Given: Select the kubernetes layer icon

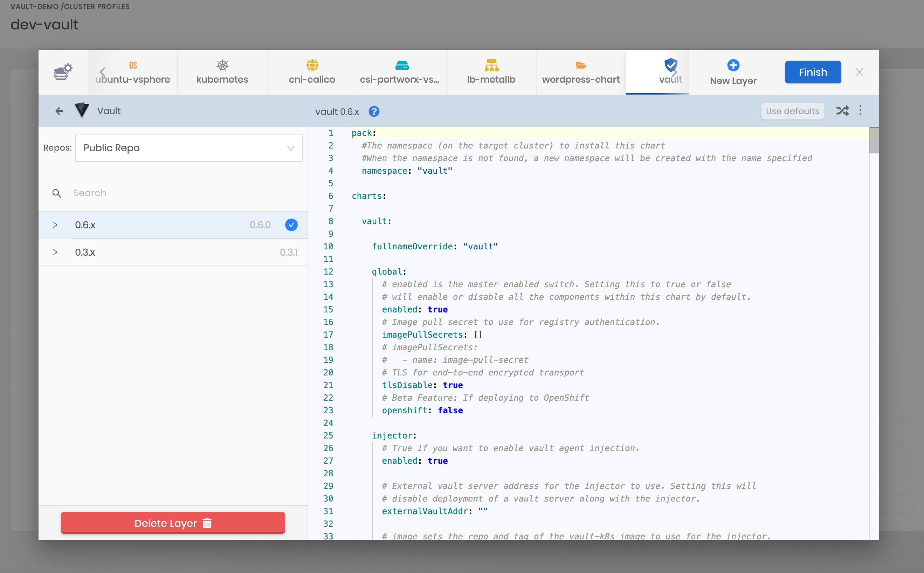Looking at the screenshot, I should click(222, 72).
